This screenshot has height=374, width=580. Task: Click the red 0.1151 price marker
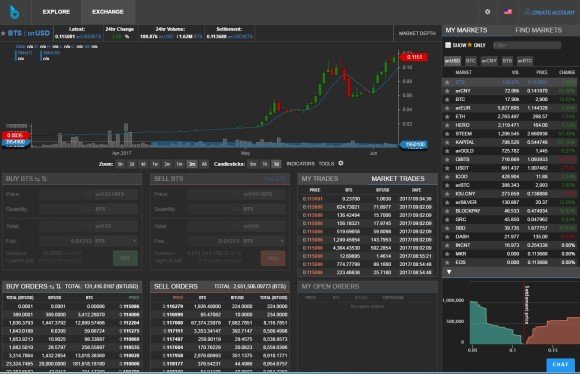point(414,57)
